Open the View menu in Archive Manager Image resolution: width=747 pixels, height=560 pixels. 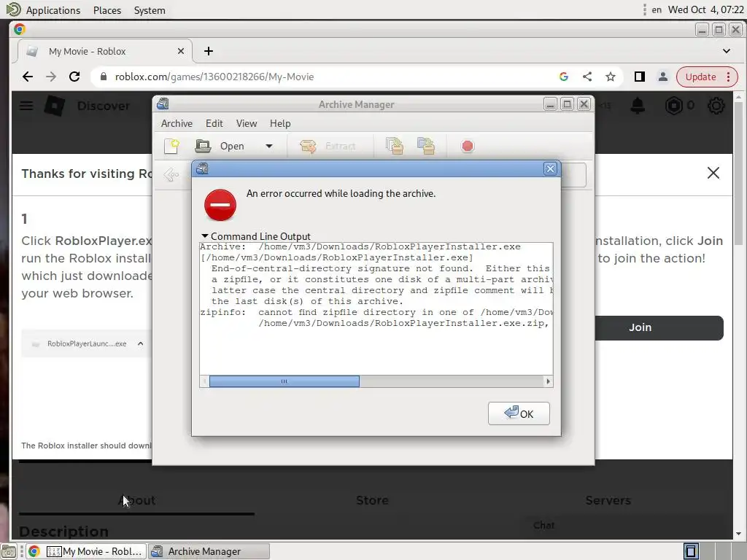pyautogui.click(x=247, y=123)
